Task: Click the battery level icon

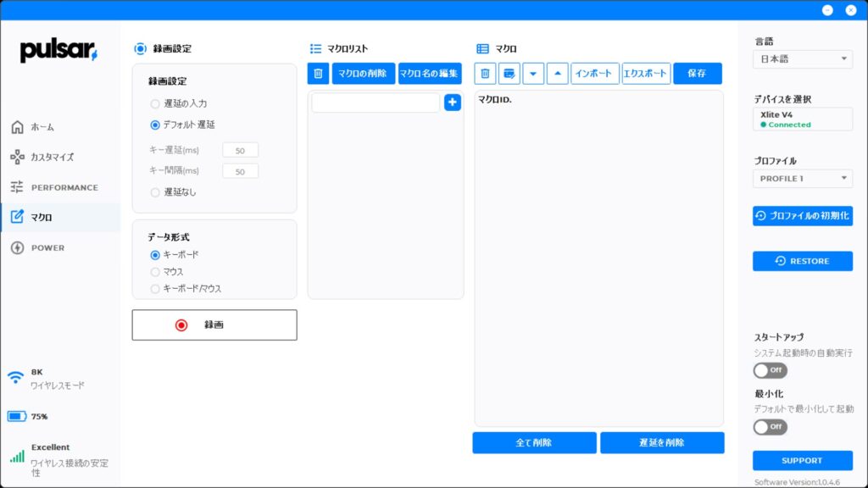Action: 17,416
